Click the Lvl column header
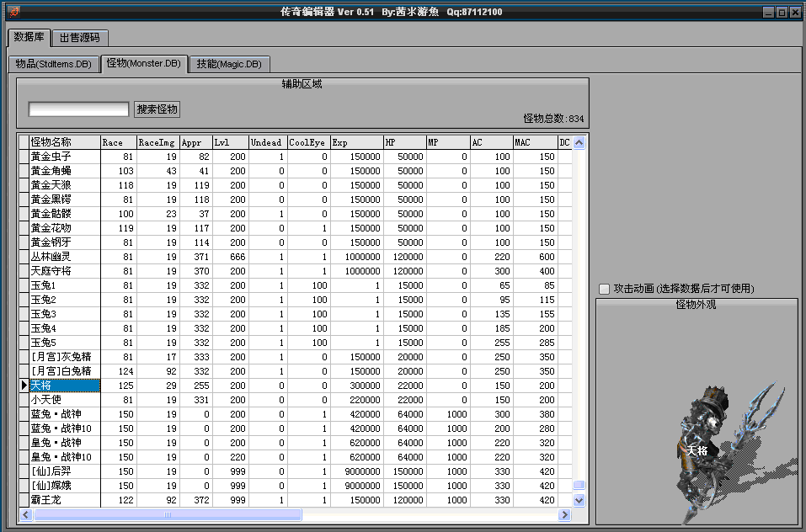Screen dimensions: 806x532 coord(230,142)
